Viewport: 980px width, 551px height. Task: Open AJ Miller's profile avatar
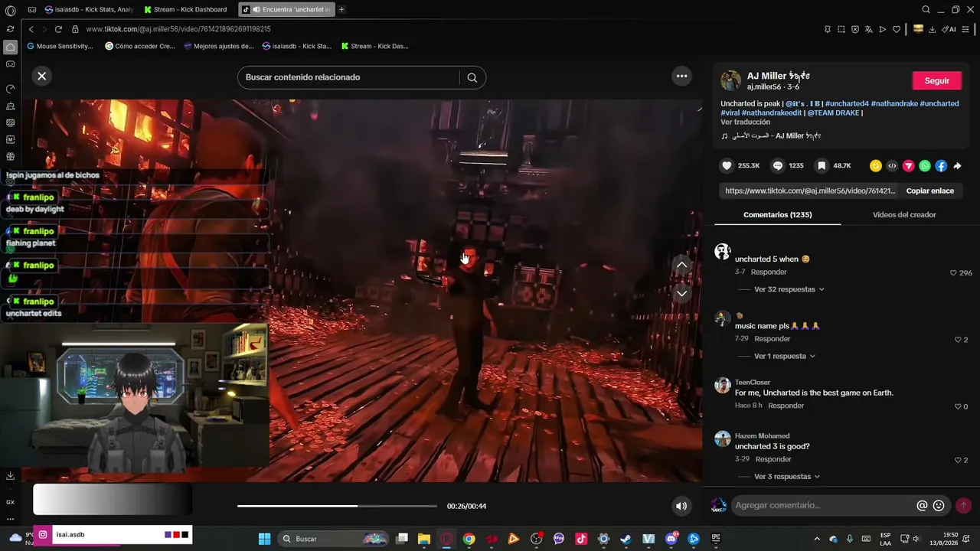click(x=731, y=80)
